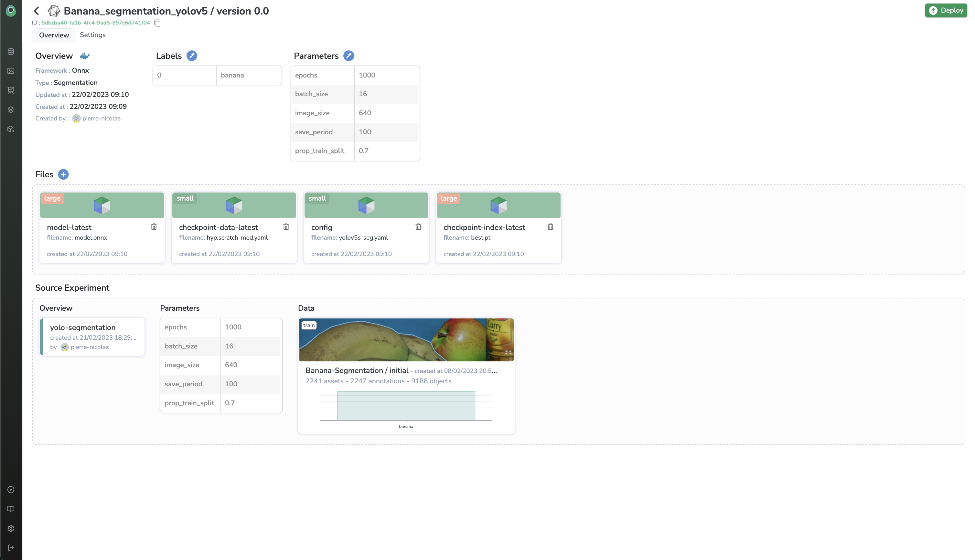Delete the model-latest file
Screen dimensions: 975x560
[154, 227]
